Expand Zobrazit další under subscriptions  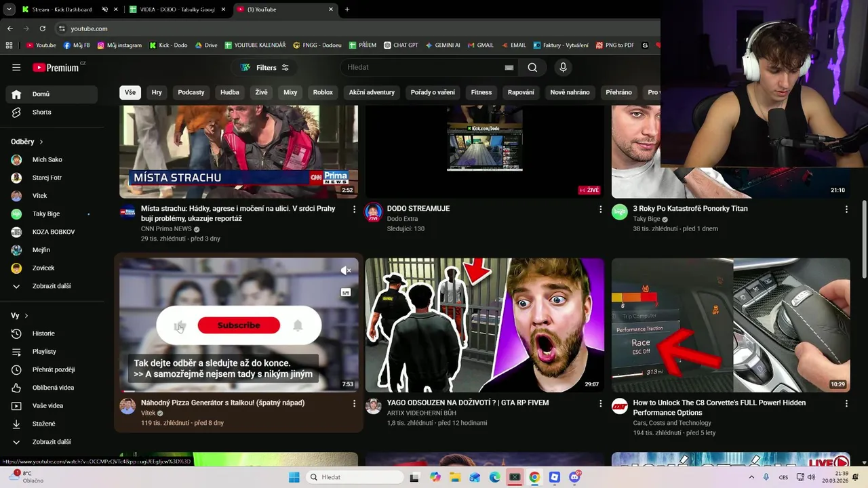point(52,286)
